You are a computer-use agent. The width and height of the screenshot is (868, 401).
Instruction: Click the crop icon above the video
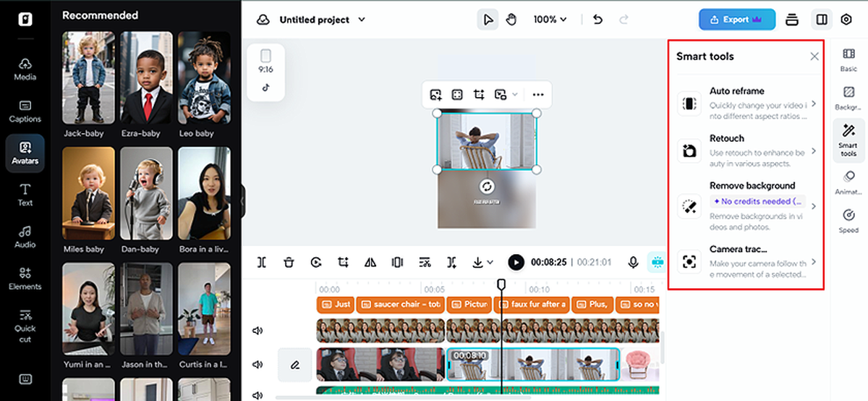(479, 95)
